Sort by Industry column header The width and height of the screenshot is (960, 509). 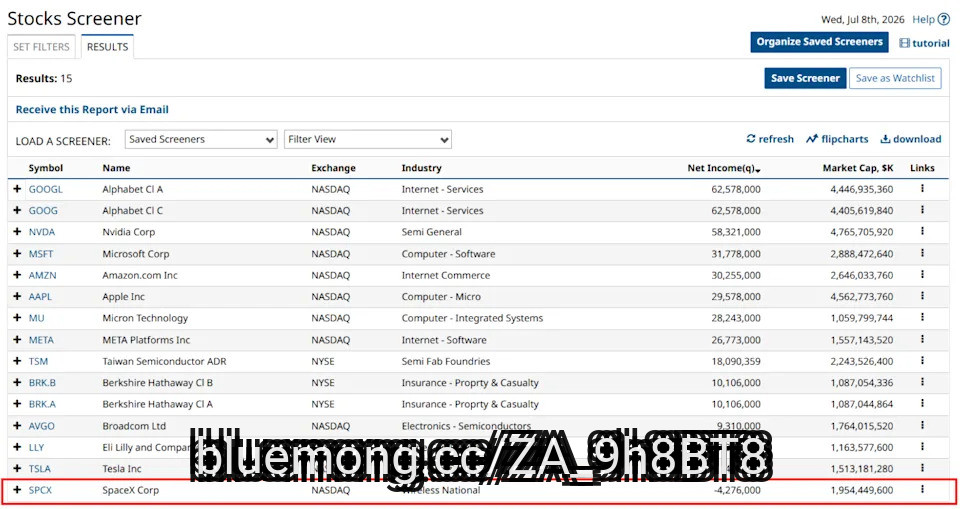[421, 168]
